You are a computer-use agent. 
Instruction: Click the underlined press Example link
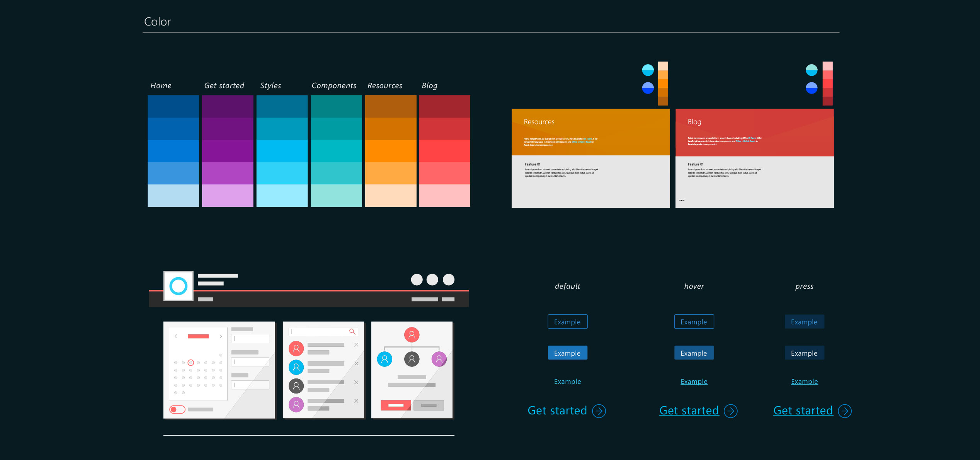pyautogui.click(x=804, y=382)
